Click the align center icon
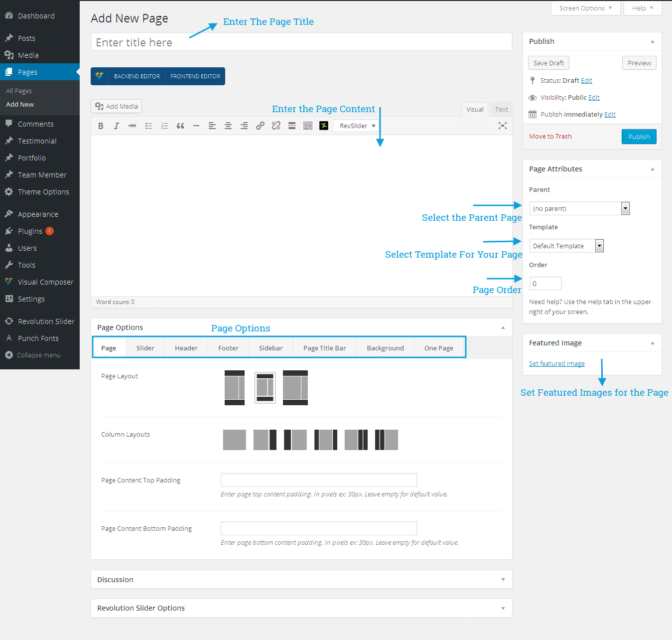Viewport: 672px width, 640px height. [228, 126]
